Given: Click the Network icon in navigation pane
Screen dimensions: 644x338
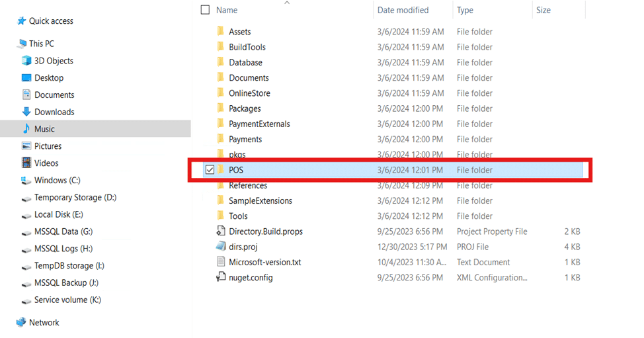Looking at the screenshot, I should click(21, 323).
